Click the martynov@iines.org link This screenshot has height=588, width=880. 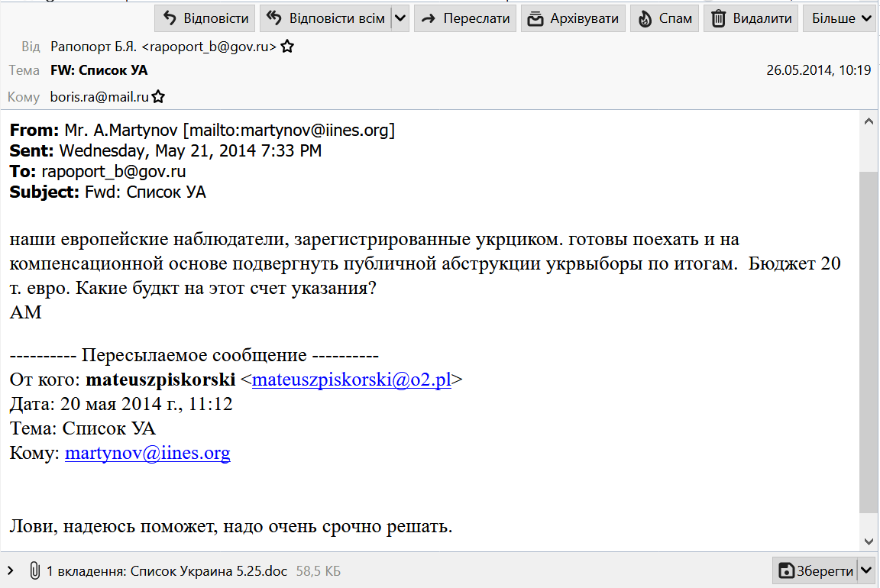(x=147, y=453)
